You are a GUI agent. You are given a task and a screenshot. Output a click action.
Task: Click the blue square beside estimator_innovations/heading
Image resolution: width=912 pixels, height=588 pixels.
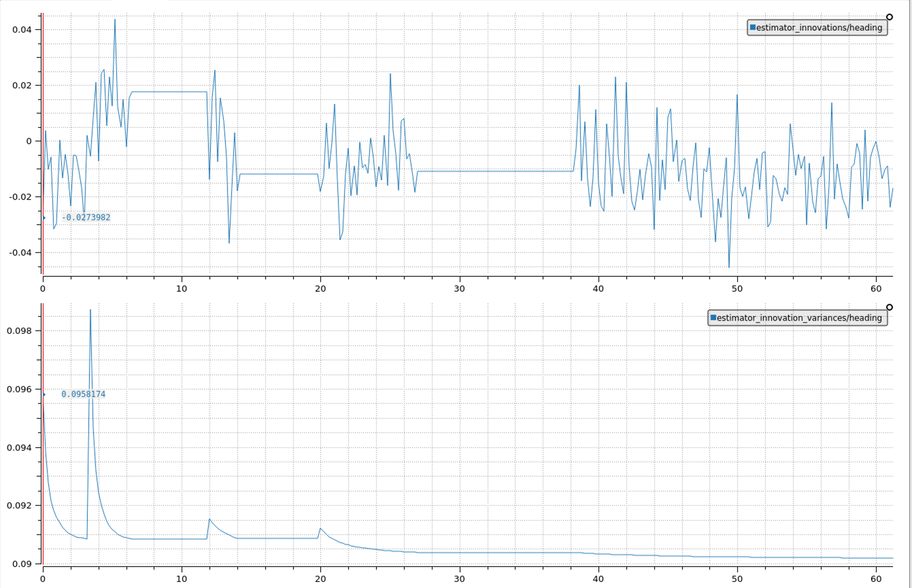point(753,27)
